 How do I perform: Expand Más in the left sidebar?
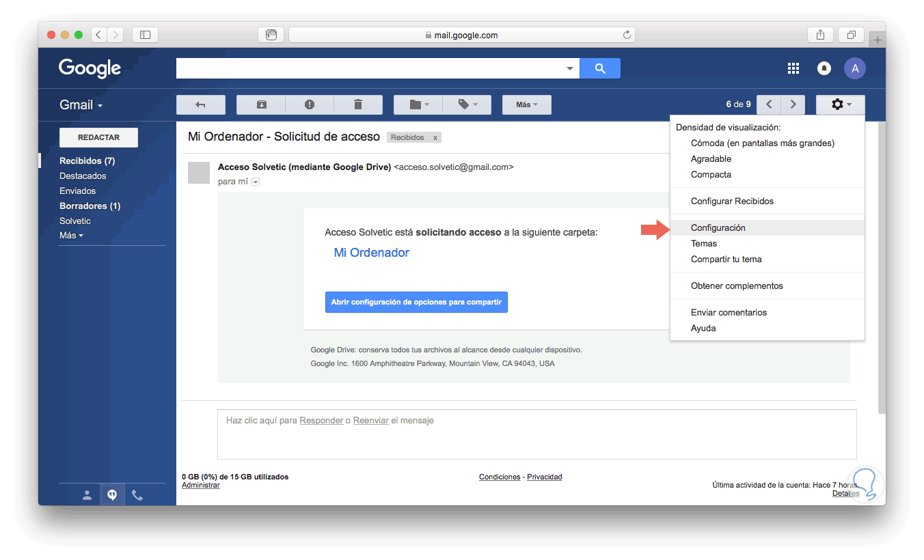coord(71,236)
